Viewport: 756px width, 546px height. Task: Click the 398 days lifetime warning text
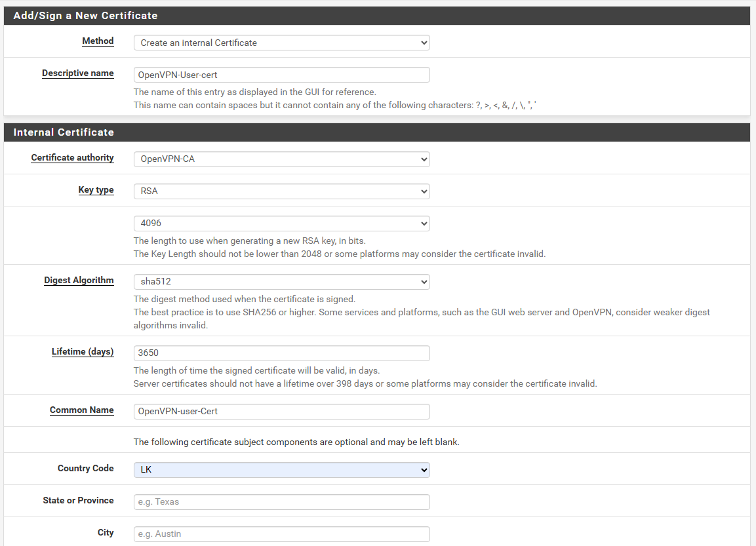click(365, 383)
